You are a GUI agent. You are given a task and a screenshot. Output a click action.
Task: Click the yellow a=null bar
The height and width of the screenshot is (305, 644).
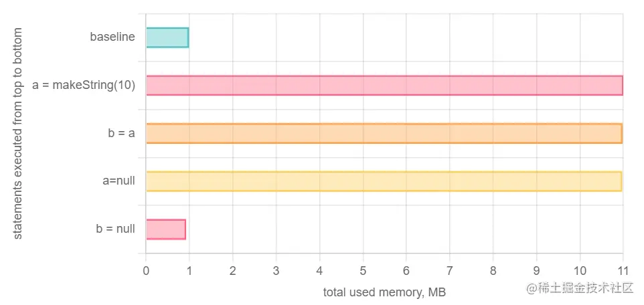pyautogui.click(x=384, y=181)
